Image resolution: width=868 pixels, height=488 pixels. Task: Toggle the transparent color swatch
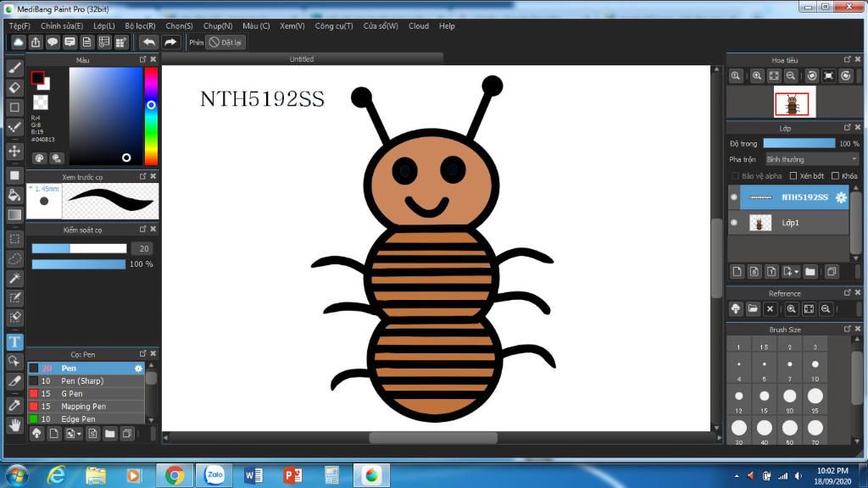41,102
